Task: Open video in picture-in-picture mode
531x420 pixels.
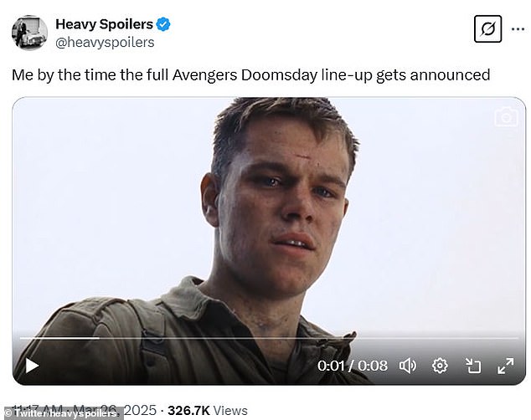Action: point(472,366)
